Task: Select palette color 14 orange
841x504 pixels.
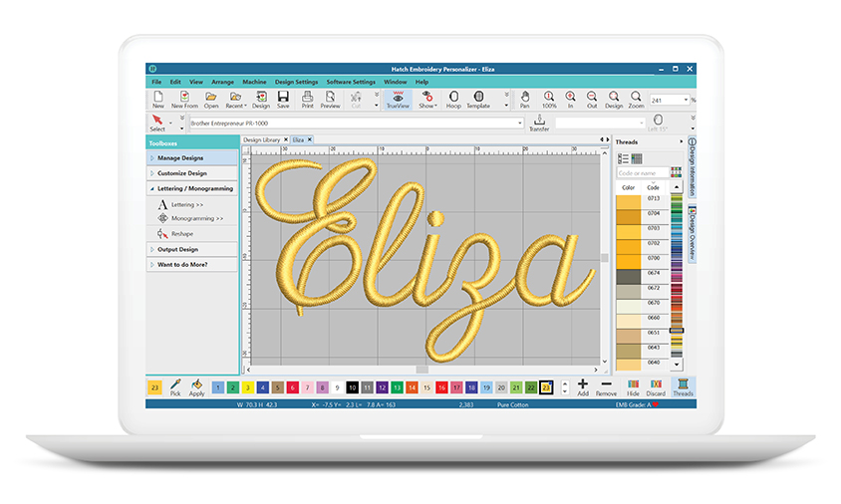Action: [x=412, y=387]
